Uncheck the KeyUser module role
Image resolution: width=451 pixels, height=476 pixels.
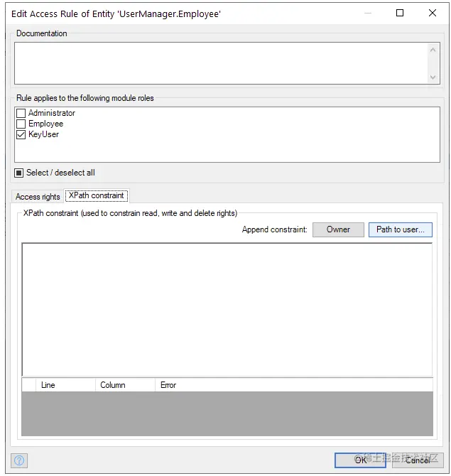[x=21, y=134]
